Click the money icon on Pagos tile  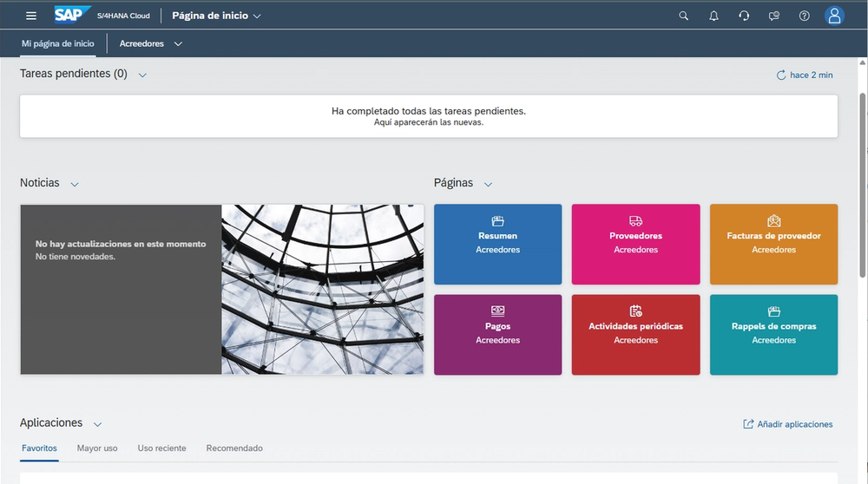tap(497, 311)
